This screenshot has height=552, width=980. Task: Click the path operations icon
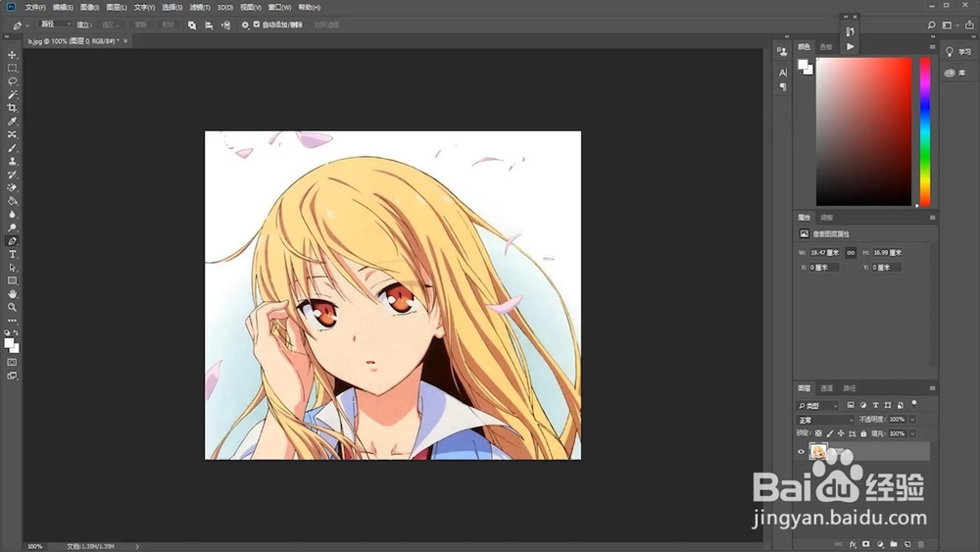pyautogui.click(x=192, y=25)
